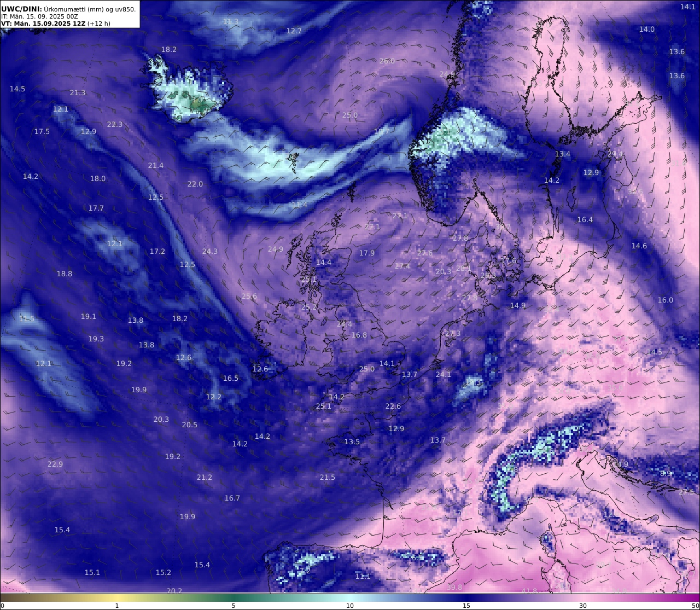Select the 'IT: Mán. 15. 09. 2025 00Z' line
Viewport: 700px width, 610px height.
pyautogui.click(x=40, y=16)
